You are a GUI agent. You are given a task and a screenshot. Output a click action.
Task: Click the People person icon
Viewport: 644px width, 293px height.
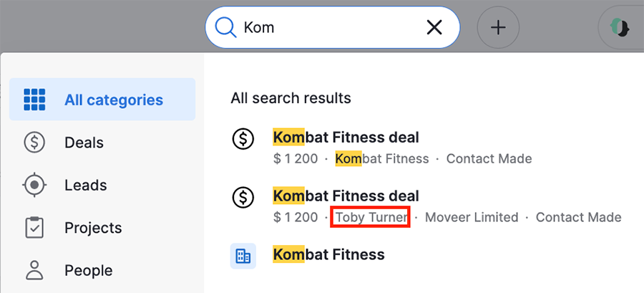click(35, 270)
